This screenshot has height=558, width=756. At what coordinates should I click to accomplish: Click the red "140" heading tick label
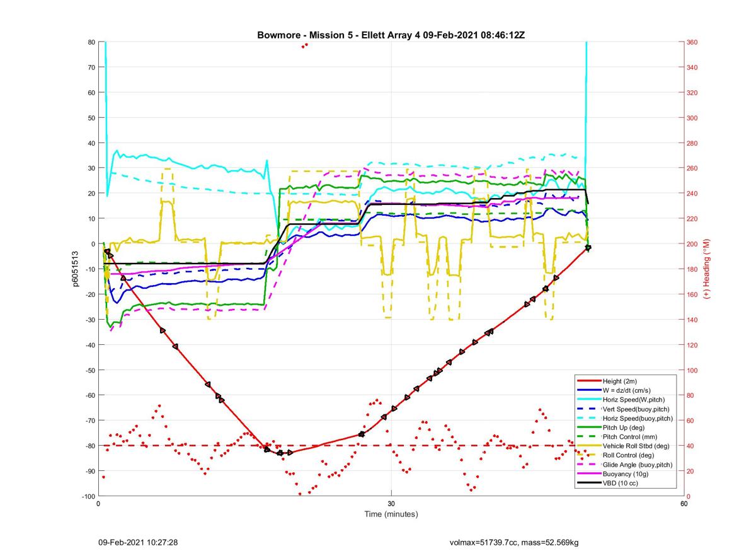pyautogui.click(x=693, y=320)
